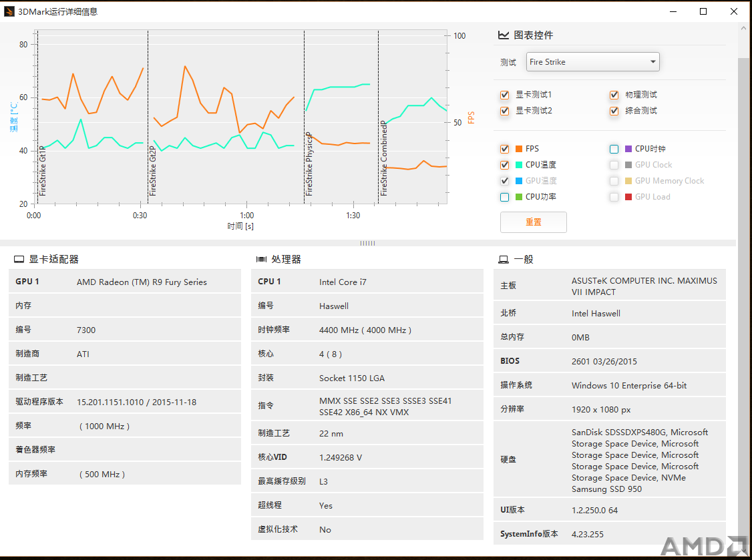
Task: Click the MMX SSE instruction set text
Action: (385, 406)
